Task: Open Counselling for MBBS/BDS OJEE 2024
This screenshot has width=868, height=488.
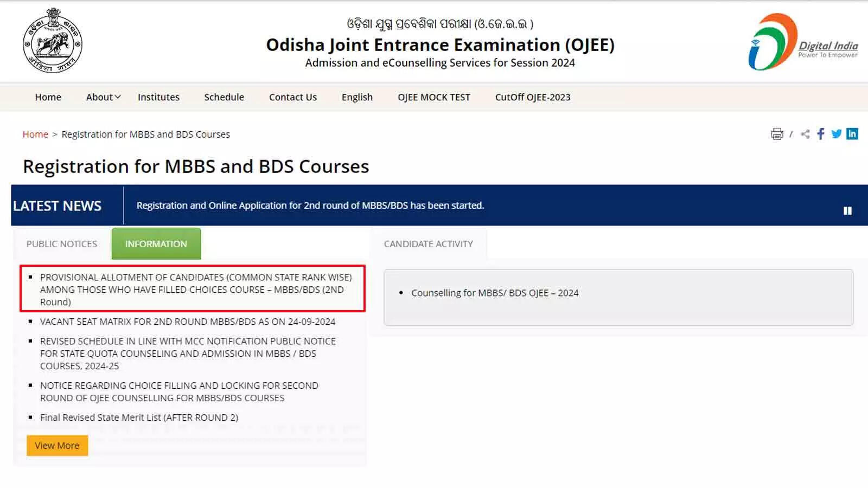Action: click(495, 293)
